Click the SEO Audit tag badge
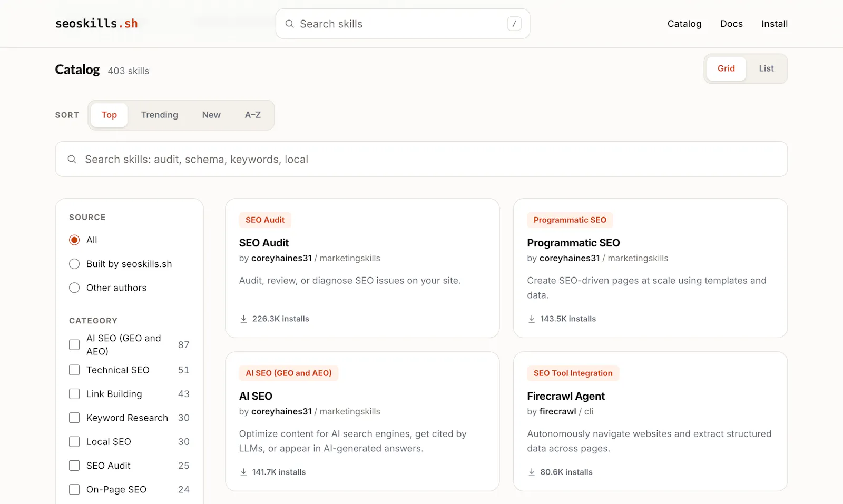This screenshot has width=843, height=504. pos(265,220)
